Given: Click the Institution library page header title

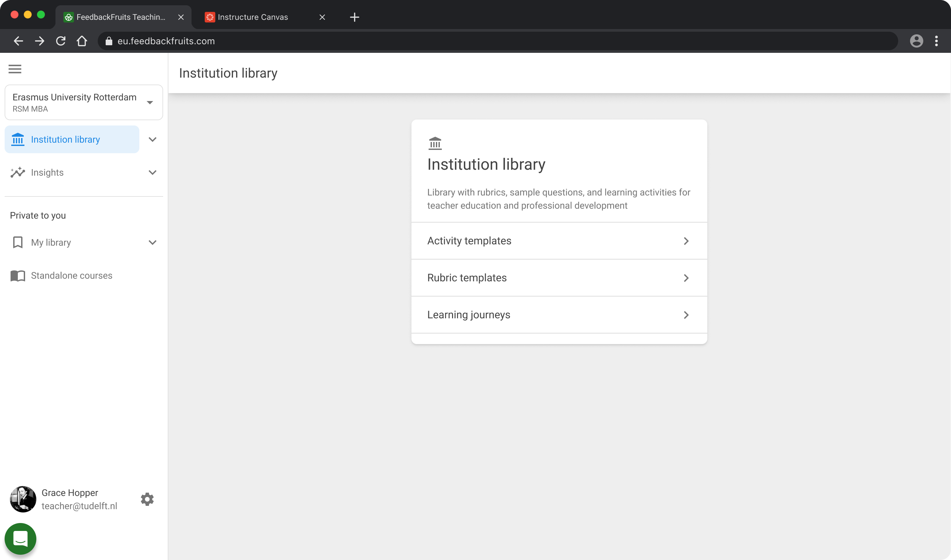Looking at the screenshot, I should (228, 73).
